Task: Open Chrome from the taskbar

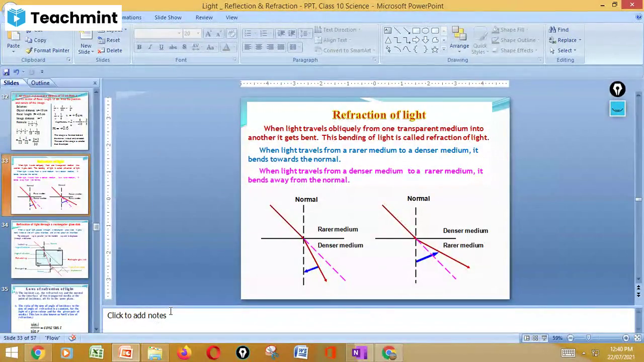Action: coord(37,353)
